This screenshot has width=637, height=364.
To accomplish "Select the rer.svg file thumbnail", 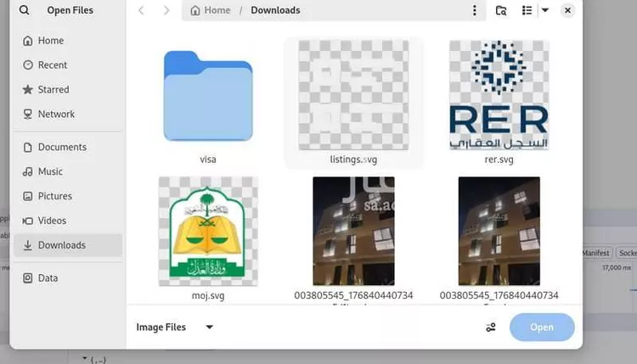I will point(499,95).
